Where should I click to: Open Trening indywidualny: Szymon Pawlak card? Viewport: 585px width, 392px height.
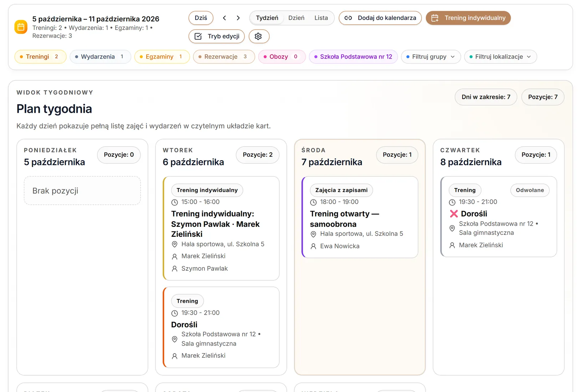click(x=221, y=228)
